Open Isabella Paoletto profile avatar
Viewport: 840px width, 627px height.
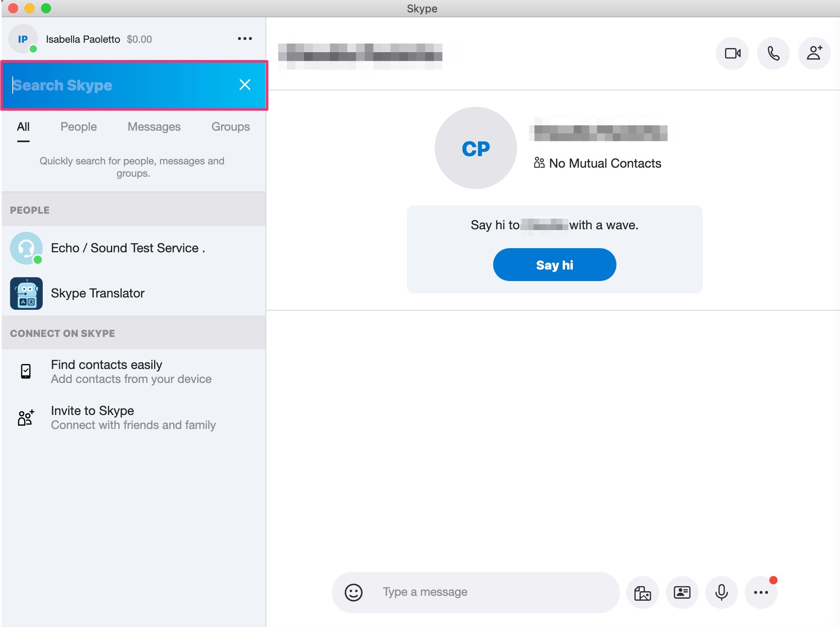(x=23, y=39)
